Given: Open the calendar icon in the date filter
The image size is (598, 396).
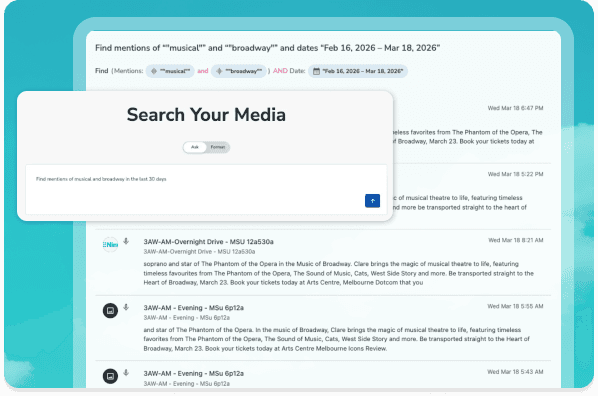Looking at the screenshot, I should 316,71.
